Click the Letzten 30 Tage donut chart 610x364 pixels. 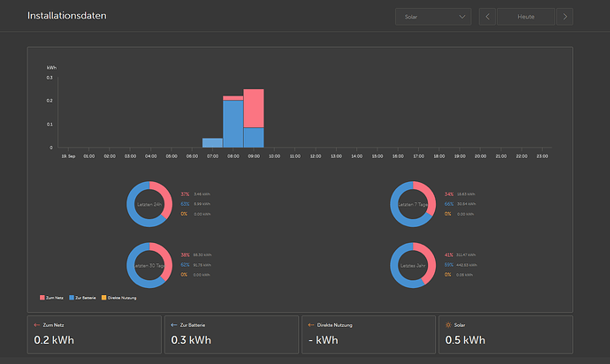(x=149, y=265)
